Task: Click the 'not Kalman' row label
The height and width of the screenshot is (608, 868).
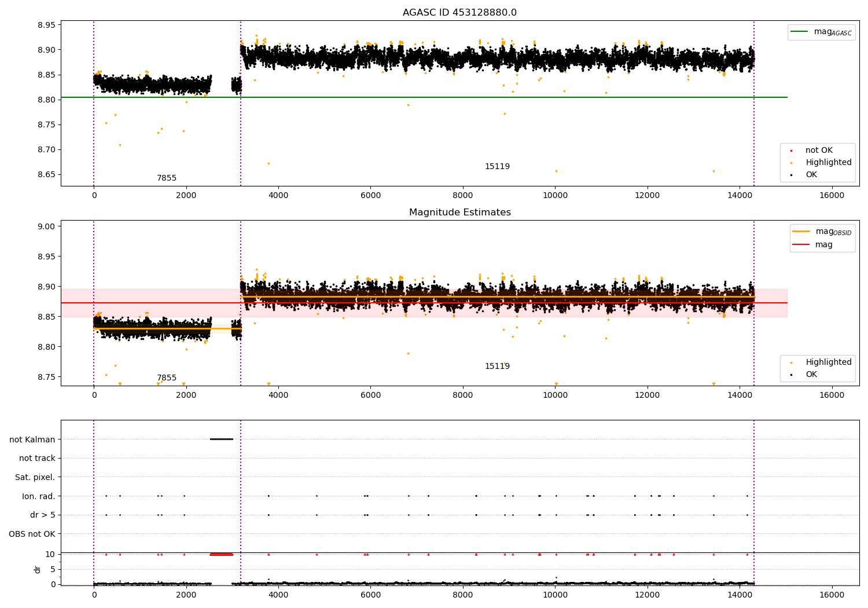Action: coord(32,439)
